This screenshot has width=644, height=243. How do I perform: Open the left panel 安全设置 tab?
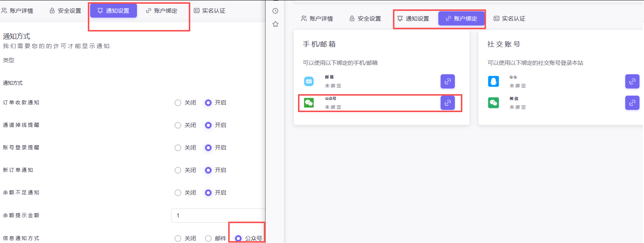click(65, 11)
